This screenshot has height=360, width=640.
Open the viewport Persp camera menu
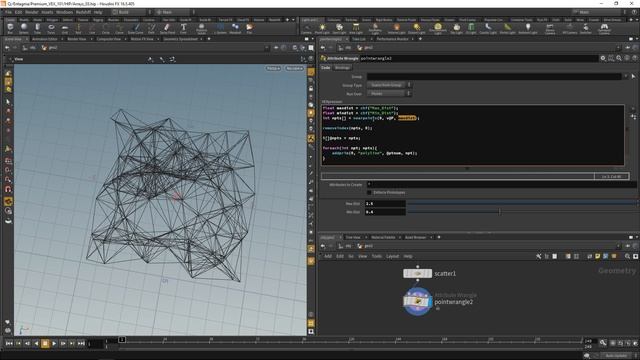[273, 68]
